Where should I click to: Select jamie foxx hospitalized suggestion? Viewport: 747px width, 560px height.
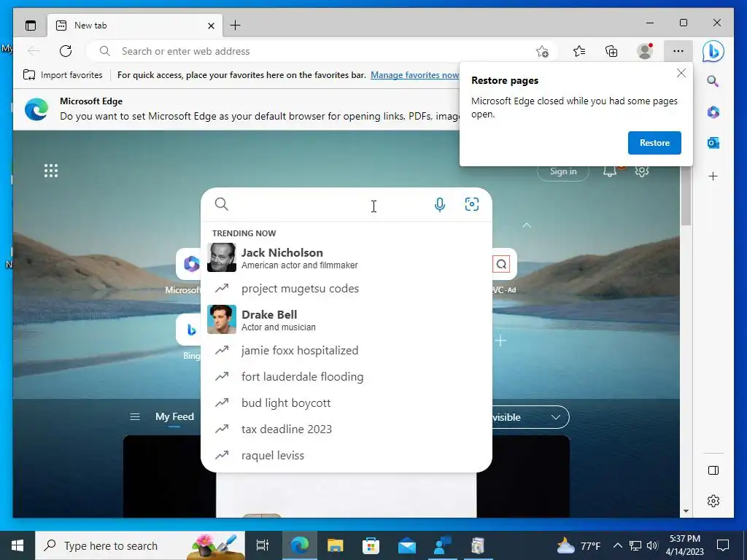(x=347, y=351)
